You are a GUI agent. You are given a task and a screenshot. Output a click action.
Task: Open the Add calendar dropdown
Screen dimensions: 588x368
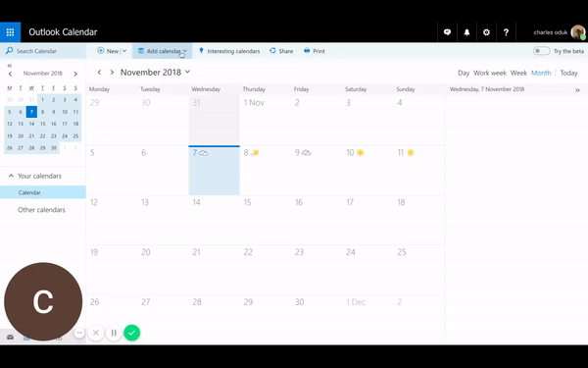(162, 51)
